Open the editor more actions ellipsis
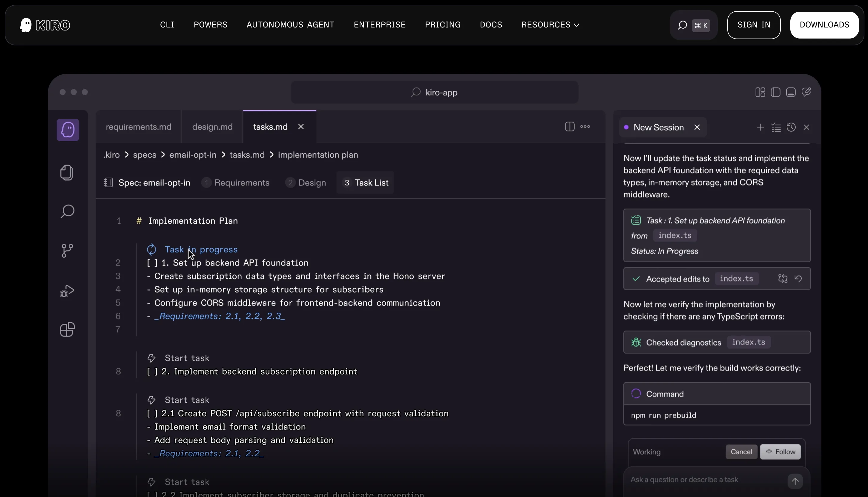The height and width of the screenshot is (497, 868). coord(585,127)
